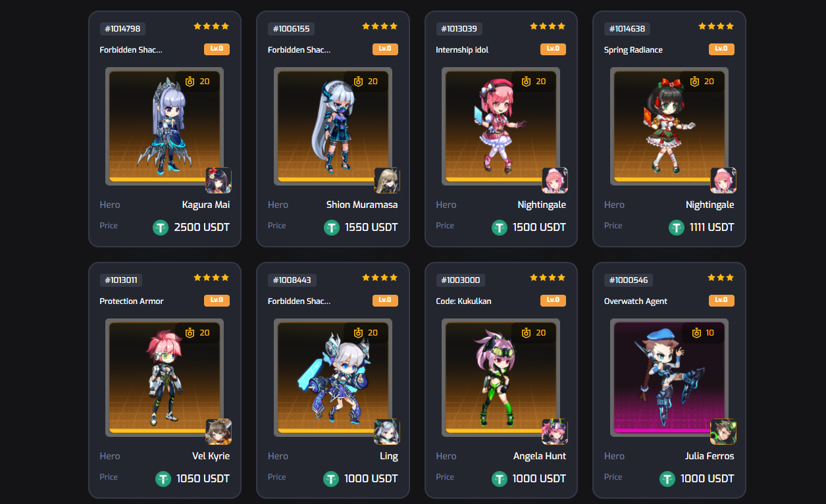Click the Lv.0 badge on Internship idol card

553,49
